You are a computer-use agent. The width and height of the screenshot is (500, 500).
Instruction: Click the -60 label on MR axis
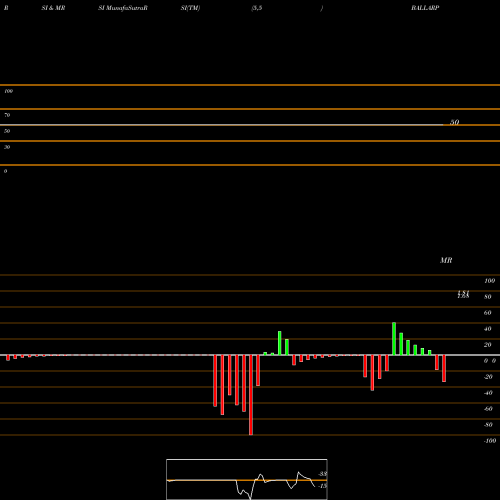[488, 409]
